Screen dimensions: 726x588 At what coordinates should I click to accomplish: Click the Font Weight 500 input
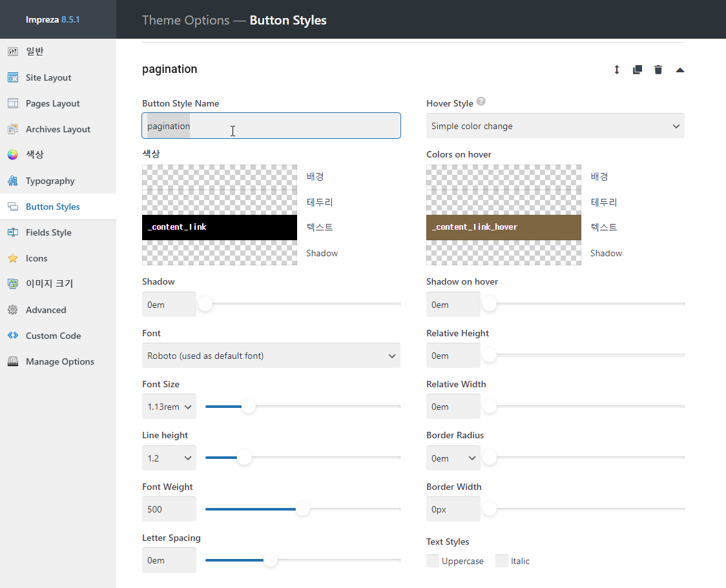click(169, 509)
